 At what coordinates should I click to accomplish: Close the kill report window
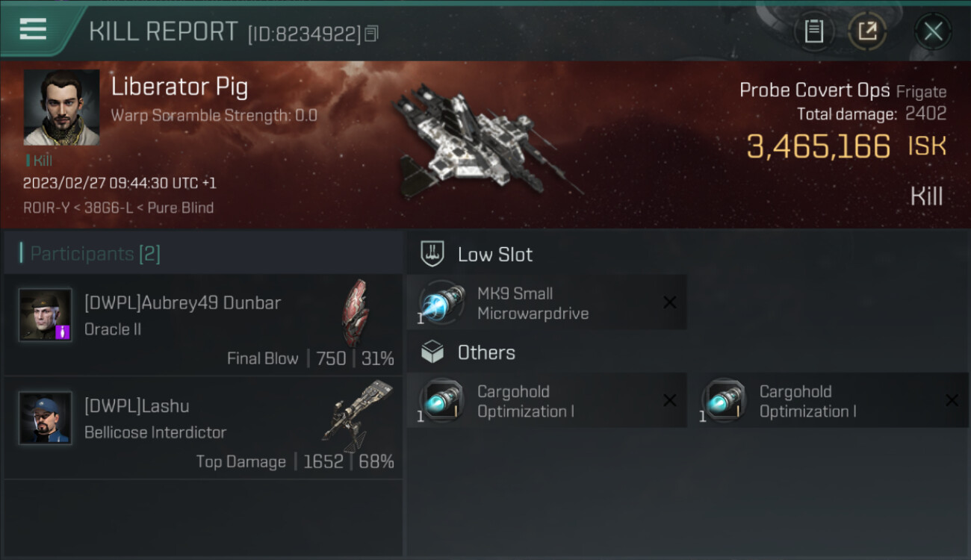pyautogui.click(x=933, y=31)
